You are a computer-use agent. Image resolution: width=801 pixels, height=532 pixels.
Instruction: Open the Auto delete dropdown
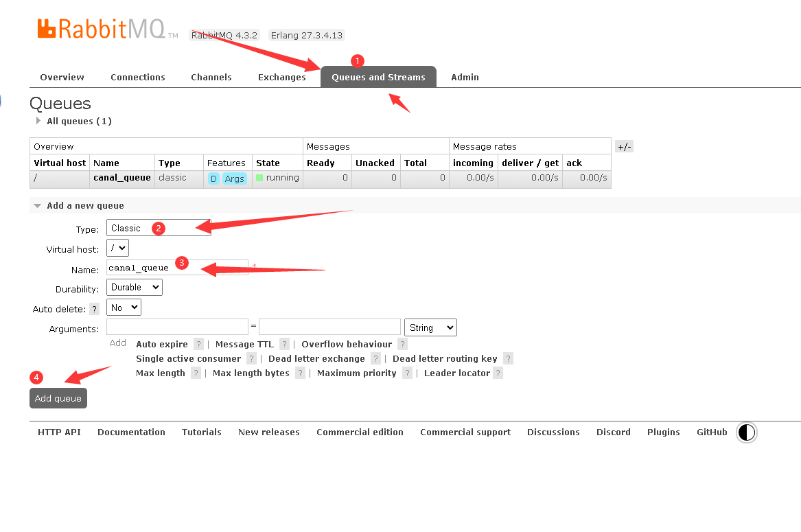tap(124, 308)
